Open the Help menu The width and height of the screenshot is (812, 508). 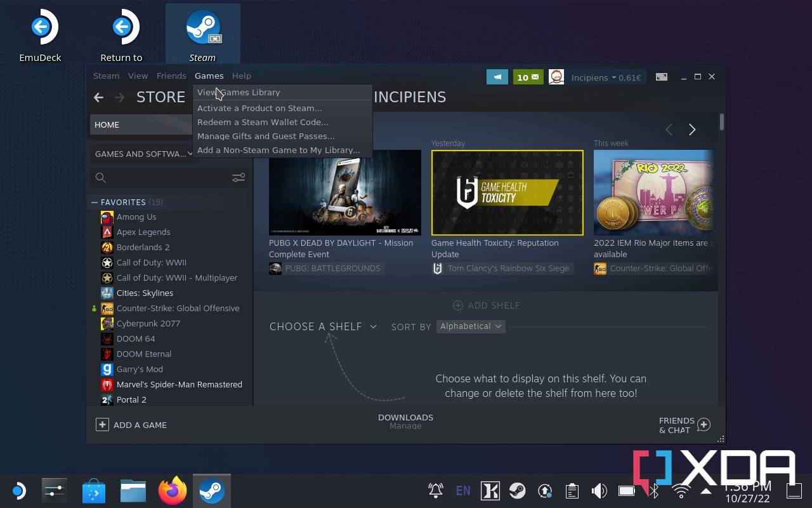coord(242,76)
